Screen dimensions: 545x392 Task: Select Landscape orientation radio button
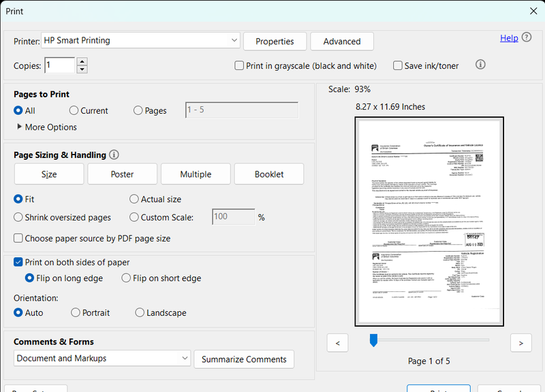click(x=140, y=313)
